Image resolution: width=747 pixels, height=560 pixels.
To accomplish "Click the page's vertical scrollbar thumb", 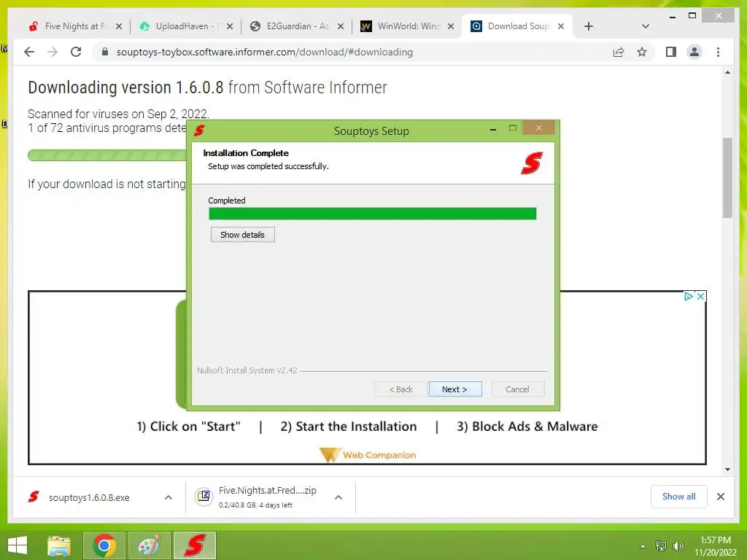I will click(x=727, y=177).
